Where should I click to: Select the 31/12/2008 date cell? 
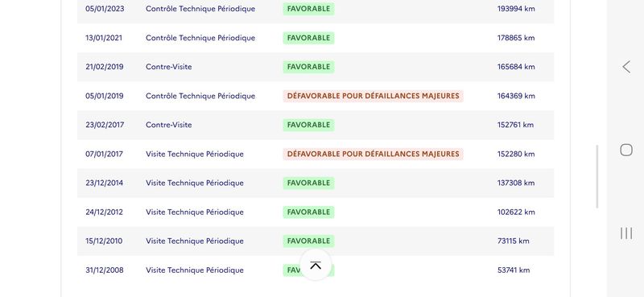pos(105,270)
